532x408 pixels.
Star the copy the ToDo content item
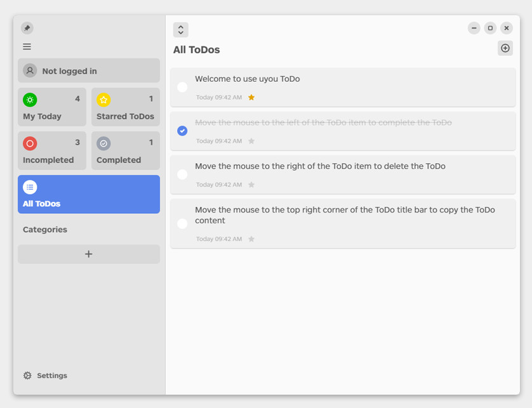pyautogui.click(x=251, y=239)
